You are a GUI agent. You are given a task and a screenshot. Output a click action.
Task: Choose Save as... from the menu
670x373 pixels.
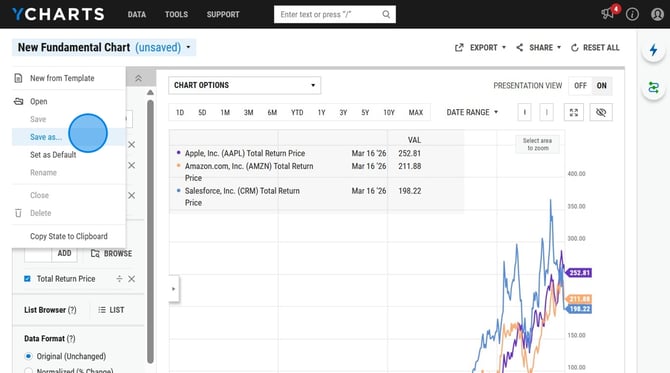[x=69, y=137]
